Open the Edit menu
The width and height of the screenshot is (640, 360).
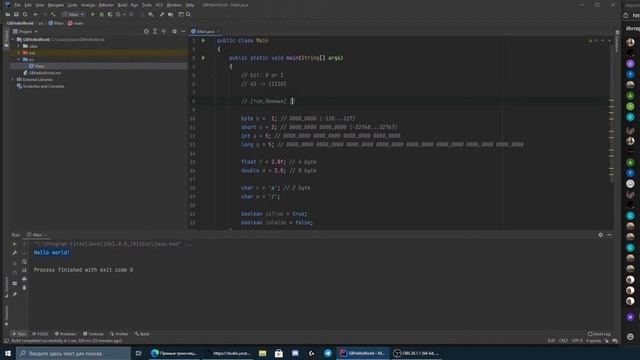pos(28,5)
